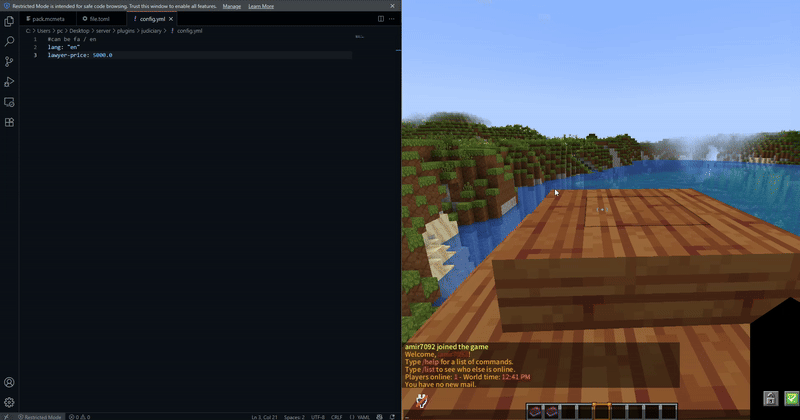
Task: Open the Explorer view in activity bar
Action: point(9,21)
